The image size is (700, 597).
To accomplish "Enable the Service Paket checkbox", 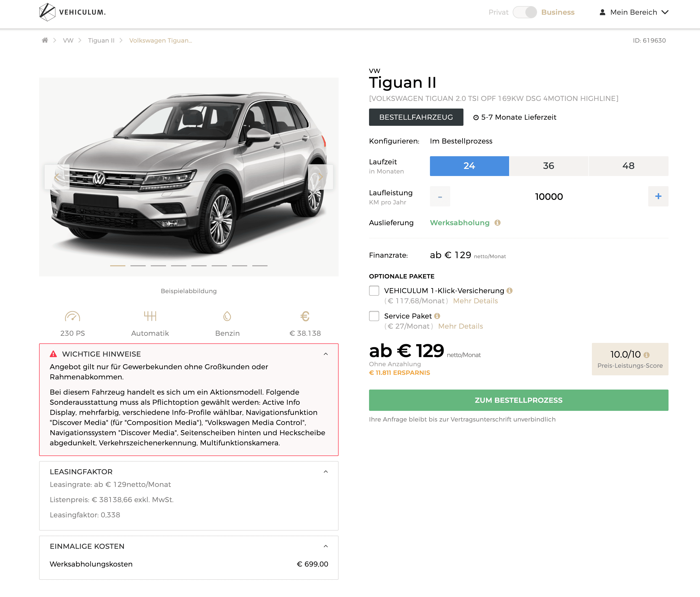I will click(374, 316).
